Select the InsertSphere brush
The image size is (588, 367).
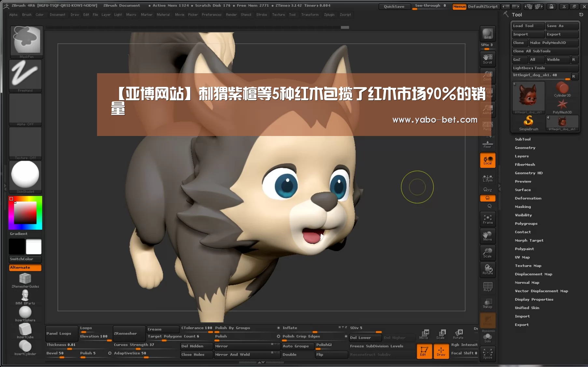tap(25, 314)
